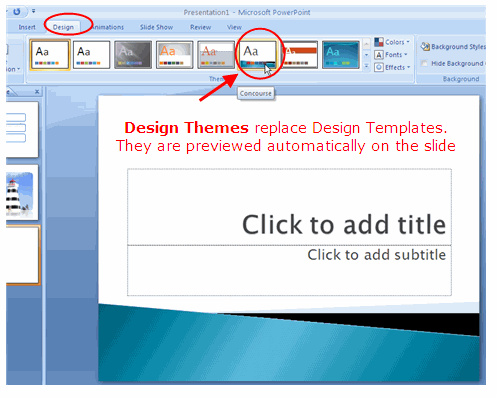The height and width of the screenshot is (398, 497).
Task: Close the slides thumbnail pane
Action: (x=37, y=91)
